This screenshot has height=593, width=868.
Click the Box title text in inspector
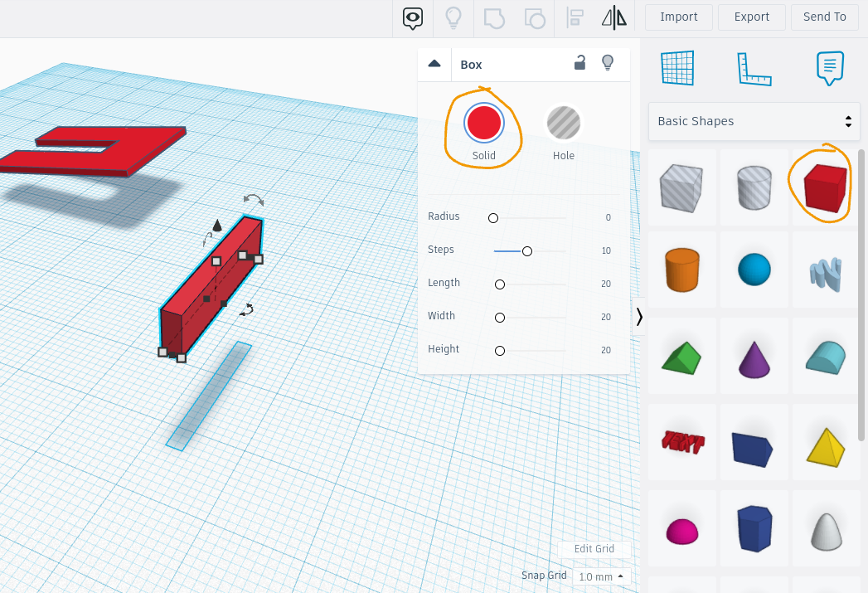471,65
